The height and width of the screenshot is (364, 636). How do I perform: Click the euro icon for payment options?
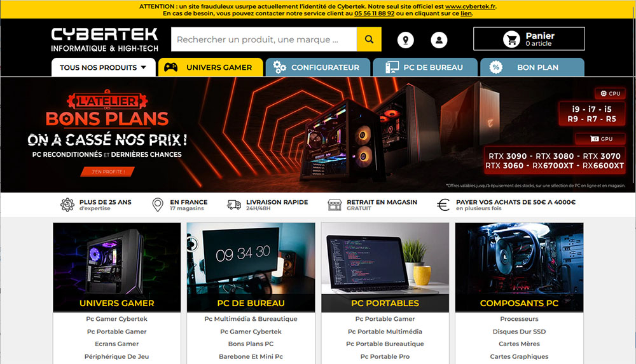[x=443, y=205]
